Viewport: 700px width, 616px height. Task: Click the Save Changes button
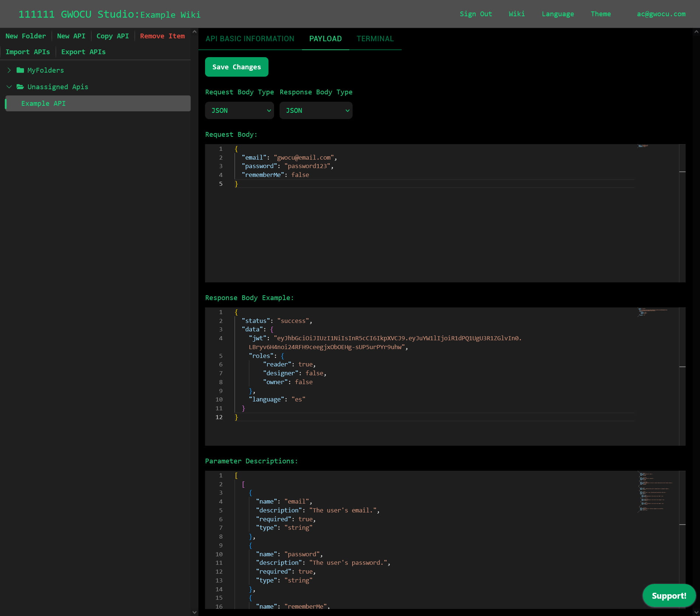237,67
